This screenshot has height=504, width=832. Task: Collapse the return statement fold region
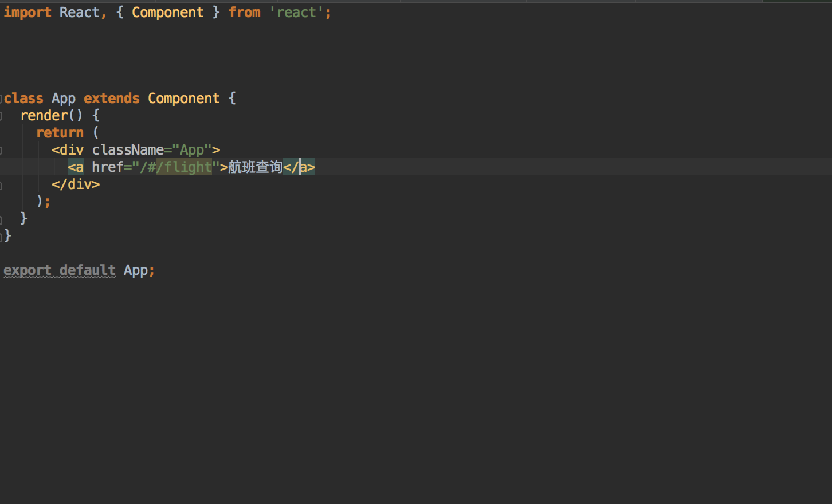point(2,132)
